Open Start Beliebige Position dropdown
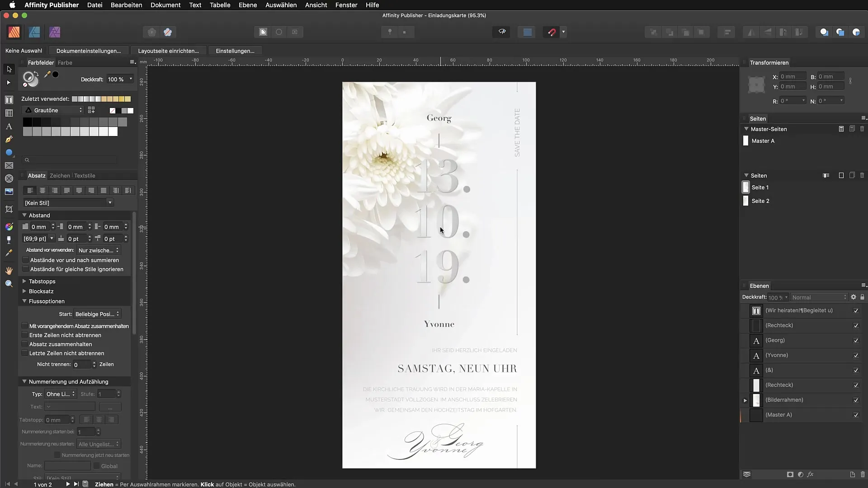Image resolution: width=868 pixels, height=488 pixels. (97, 314)
